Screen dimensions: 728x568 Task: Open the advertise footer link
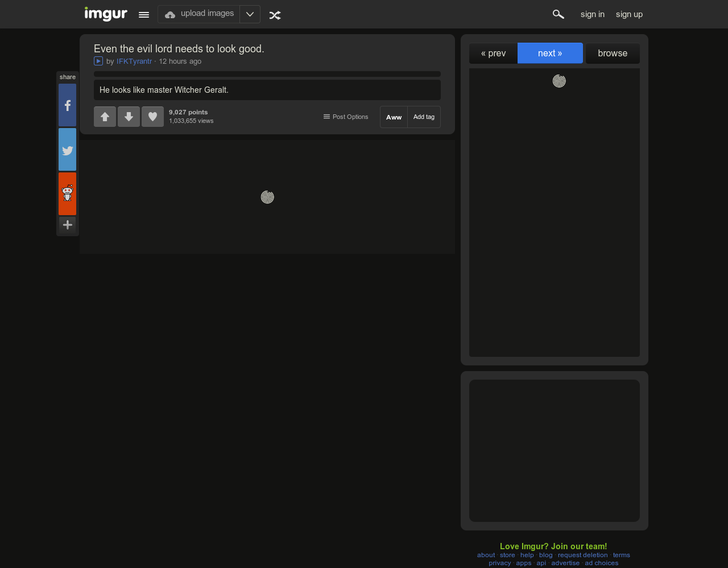coord(565,563)
